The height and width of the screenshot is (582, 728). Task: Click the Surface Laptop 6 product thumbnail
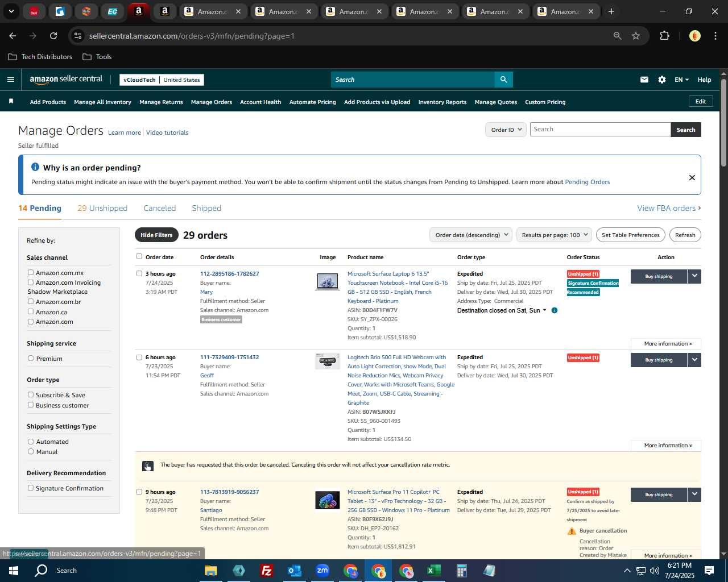pos(327,281)
